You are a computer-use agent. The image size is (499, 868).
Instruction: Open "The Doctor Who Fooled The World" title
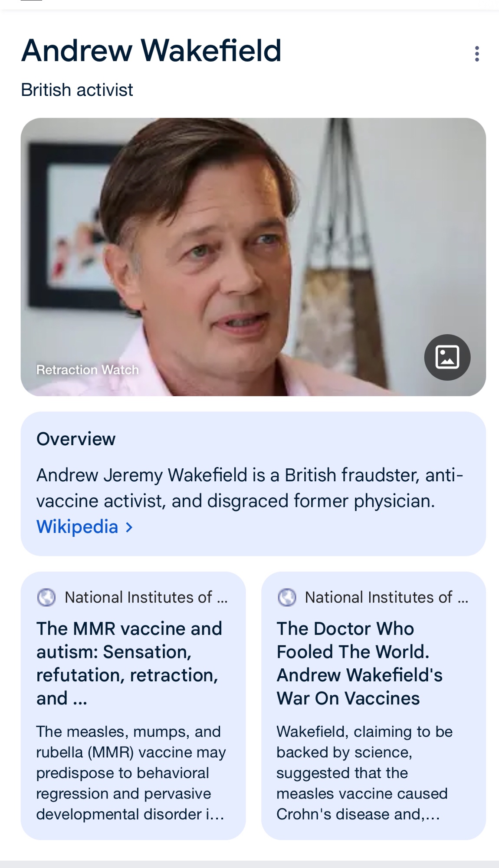[359, 663]
